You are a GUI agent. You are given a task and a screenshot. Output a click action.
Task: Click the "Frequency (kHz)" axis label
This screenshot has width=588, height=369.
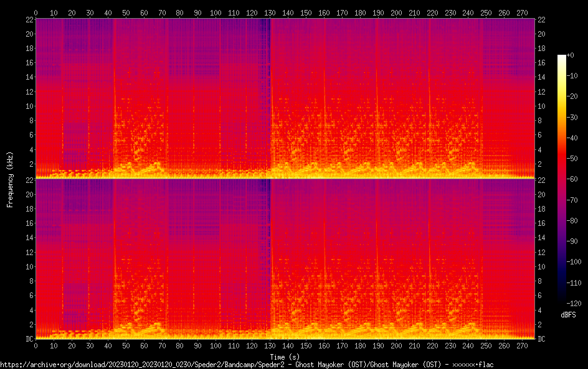10,179
